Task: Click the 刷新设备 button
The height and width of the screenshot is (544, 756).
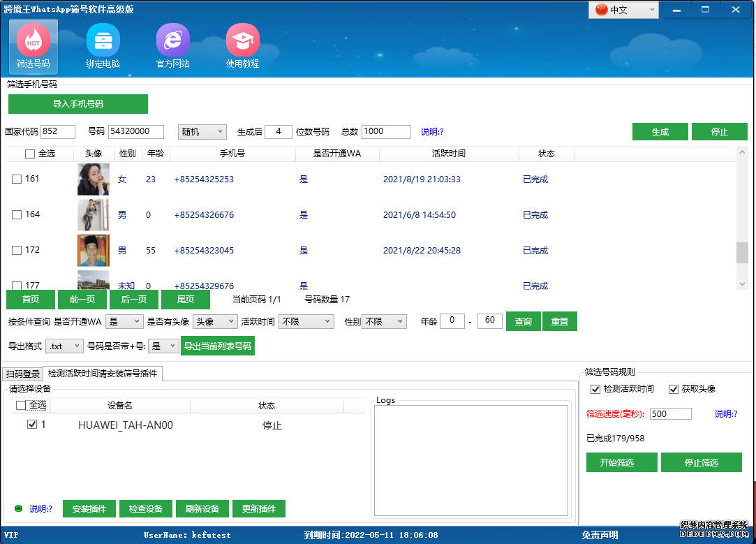Action: (x=202, y=509)
